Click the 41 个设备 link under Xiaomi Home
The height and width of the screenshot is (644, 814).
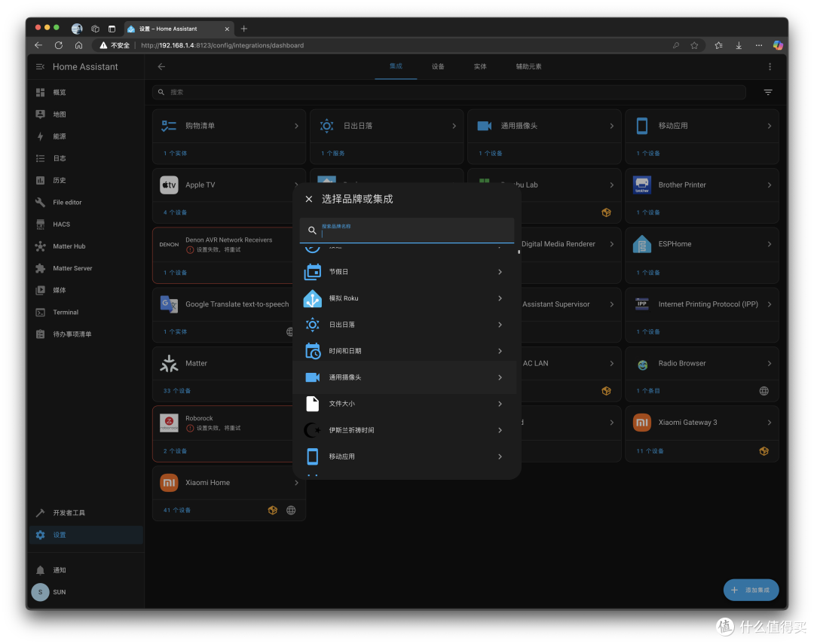177,511
